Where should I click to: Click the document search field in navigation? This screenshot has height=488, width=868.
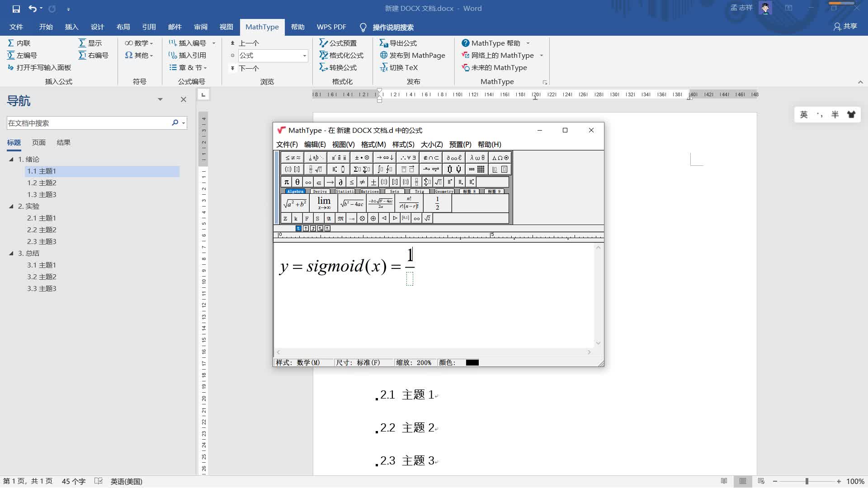[x=88, y=123]
